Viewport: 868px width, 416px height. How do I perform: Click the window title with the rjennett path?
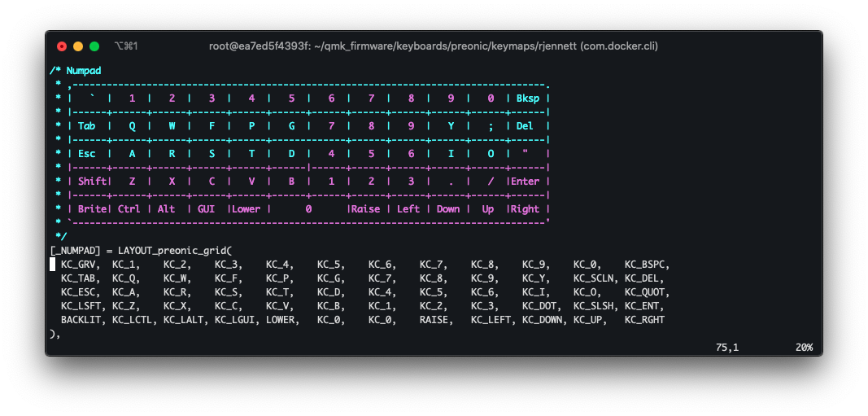[434, 46]
